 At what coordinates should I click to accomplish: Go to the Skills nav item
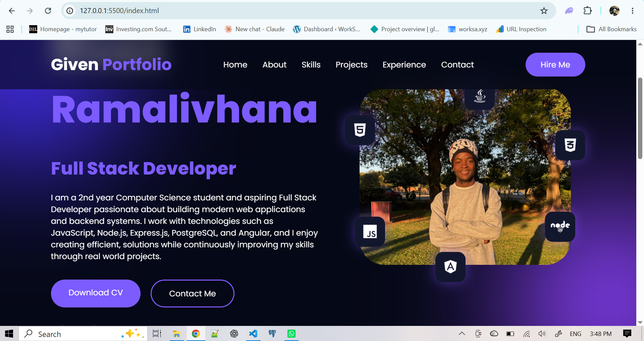point(311,65)
